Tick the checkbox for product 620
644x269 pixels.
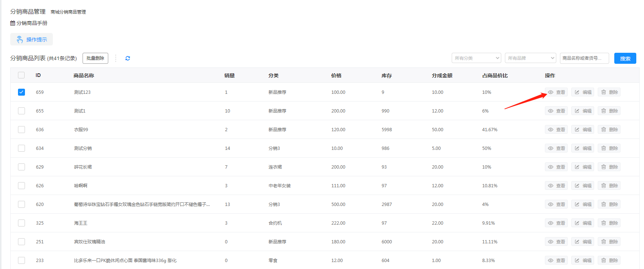tap(21, 204)
